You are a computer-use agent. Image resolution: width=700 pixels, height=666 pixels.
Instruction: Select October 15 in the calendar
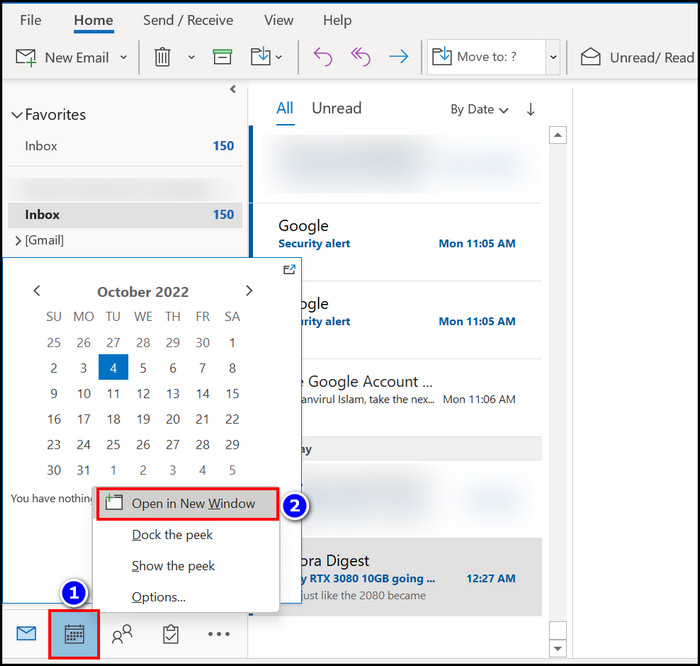[232, 393]
